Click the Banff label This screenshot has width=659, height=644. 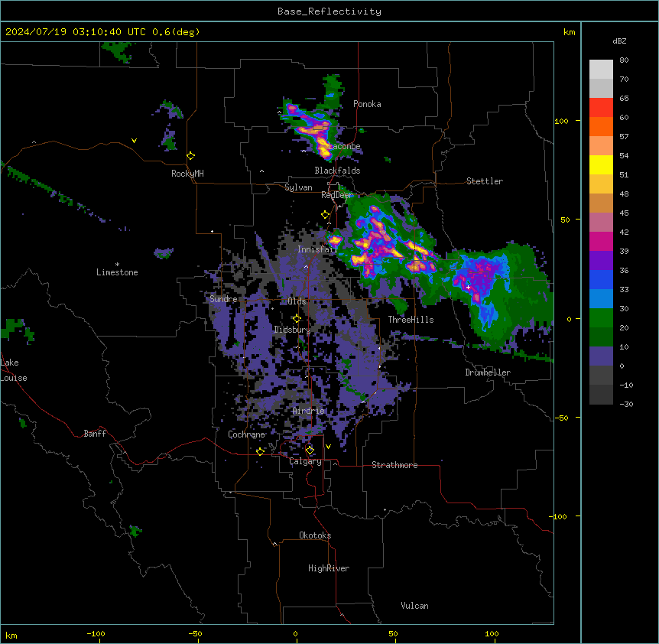[95, 434]
